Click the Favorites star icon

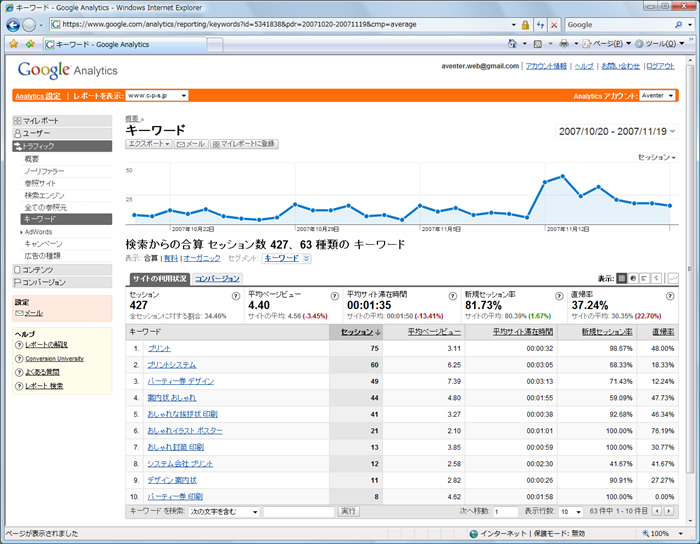coord(14,44)
